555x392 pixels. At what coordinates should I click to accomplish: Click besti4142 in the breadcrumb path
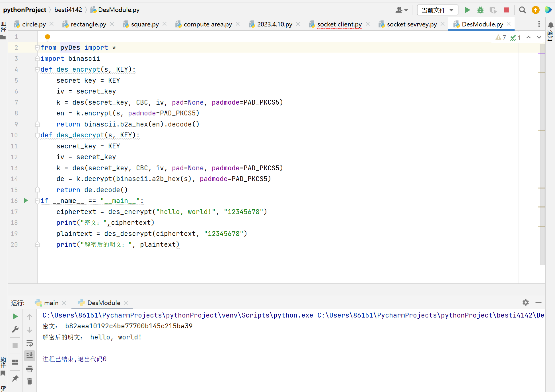68,10
